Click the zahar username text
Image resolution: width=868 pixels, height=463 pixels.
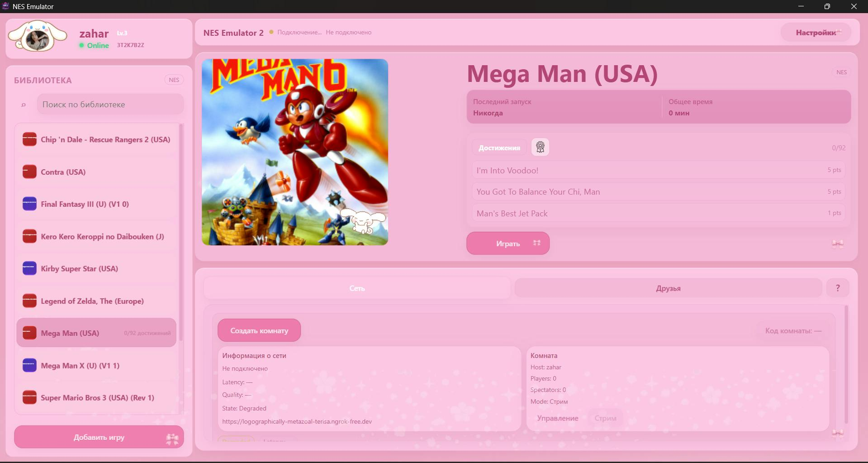tap(94, 33)
